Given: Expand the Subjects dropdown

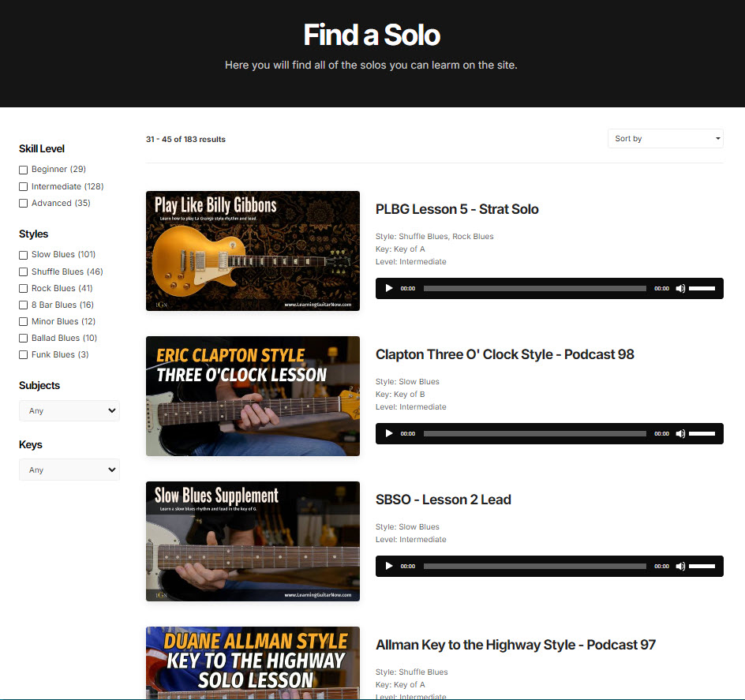Looking at the screenshot, I should [69, 411].
